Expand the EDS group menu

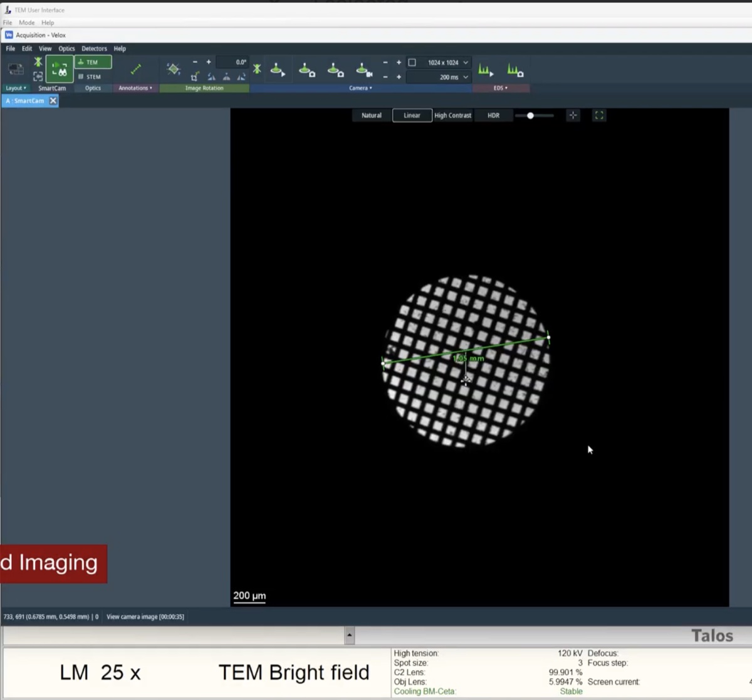point(501,88)
